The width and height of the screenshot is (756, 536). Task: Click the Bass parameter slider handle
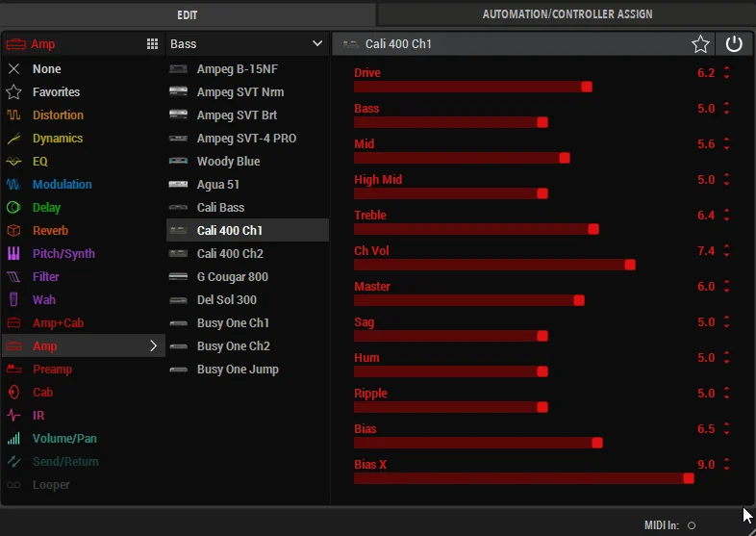pyautogui.click(x=542, y=122)
